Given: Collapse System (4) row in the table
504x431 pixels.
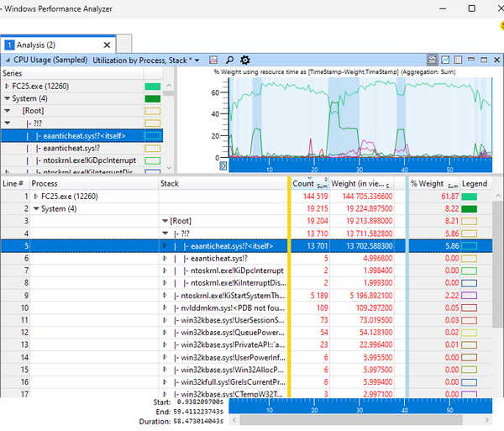Looking at the screenshot, I should click(35, 208).
